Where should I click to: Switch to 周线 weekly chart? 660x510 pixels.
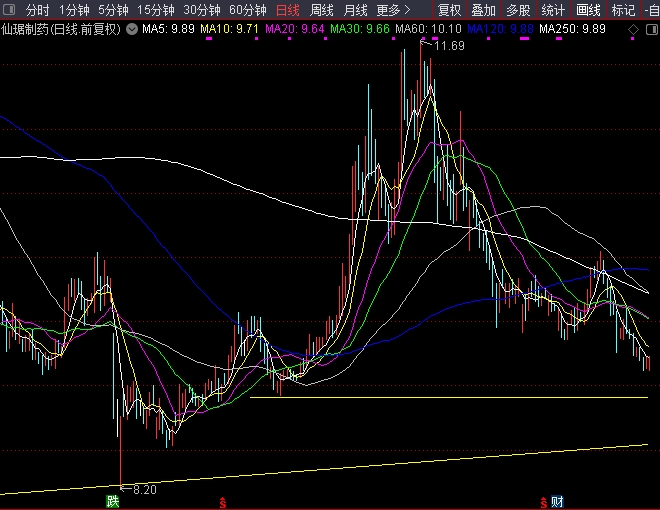(322, 10)
